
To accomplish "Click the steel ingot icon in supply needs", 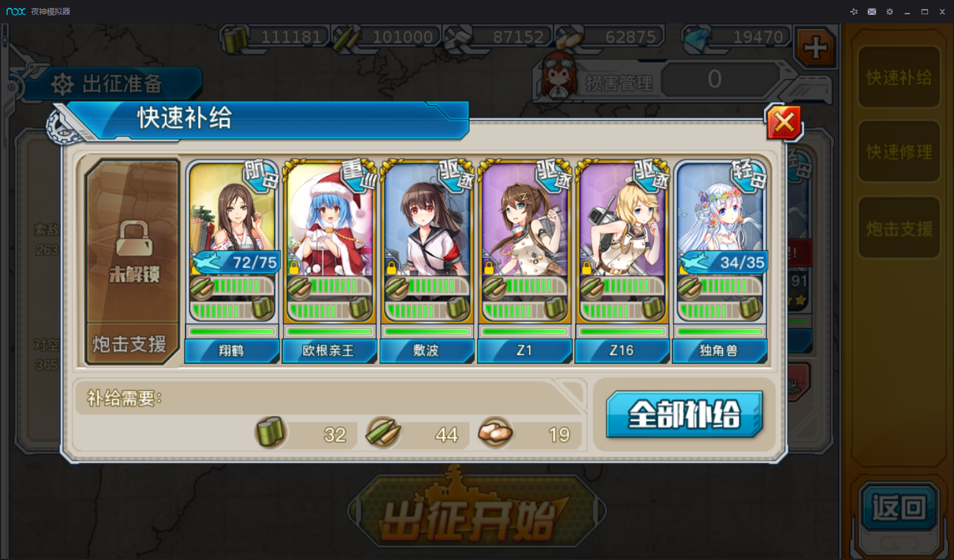I will coord(495,432).
